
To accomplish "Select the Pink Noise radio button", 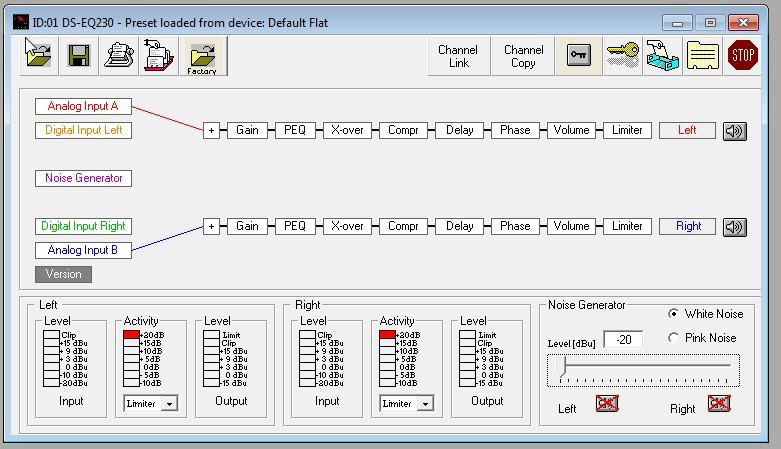I will [673, 338].
